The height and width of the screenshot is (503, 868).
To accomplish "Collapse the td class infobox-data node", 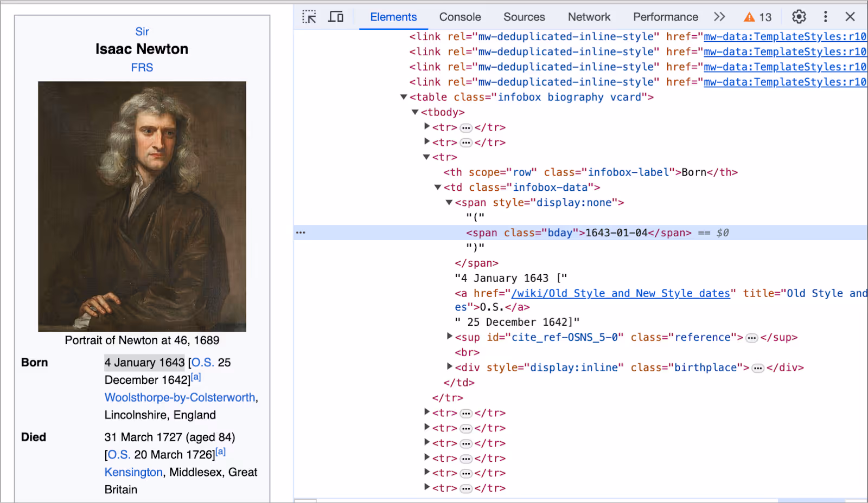I will click(x=438, y=188).
